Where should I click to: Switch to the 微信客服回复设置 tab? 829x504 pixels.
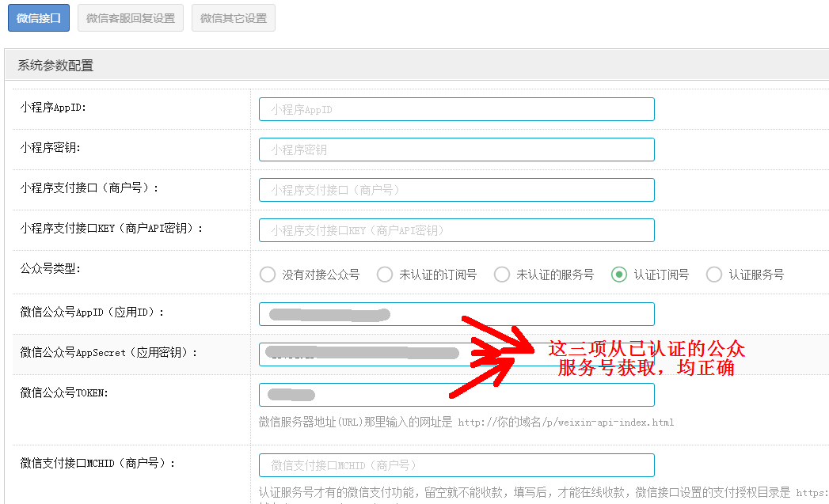131,18
